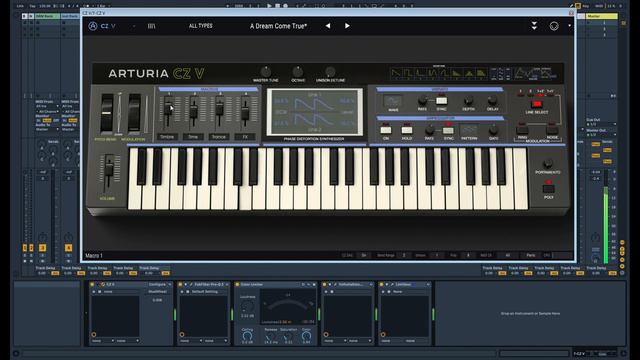This screenshot has width=640, height=360.
Task: Load the previous preset with left arrow
Action: [328, 26]
